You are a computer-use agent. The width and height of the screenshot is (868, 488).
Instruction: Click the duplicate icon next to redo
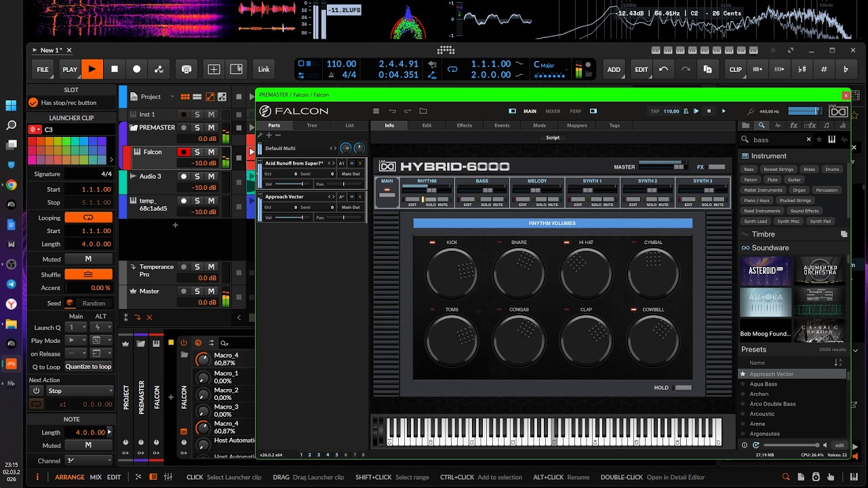click(x=707, y=69)
